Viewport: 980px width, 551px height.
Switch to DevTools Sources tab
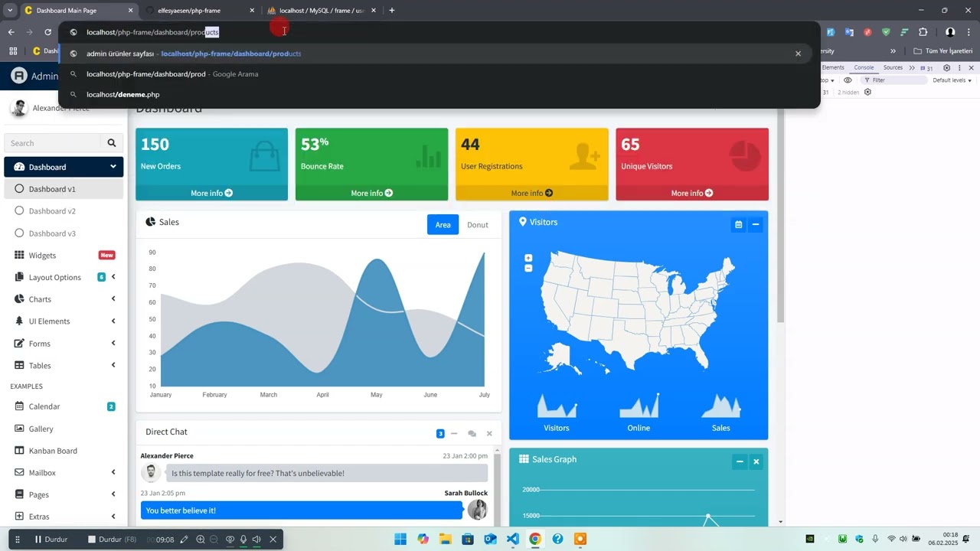click(x=893, y=67)
